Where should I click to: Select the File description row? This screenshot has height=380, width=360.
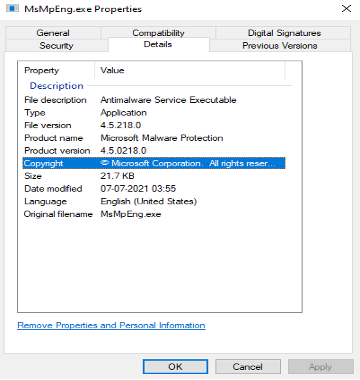click(154, 100)
